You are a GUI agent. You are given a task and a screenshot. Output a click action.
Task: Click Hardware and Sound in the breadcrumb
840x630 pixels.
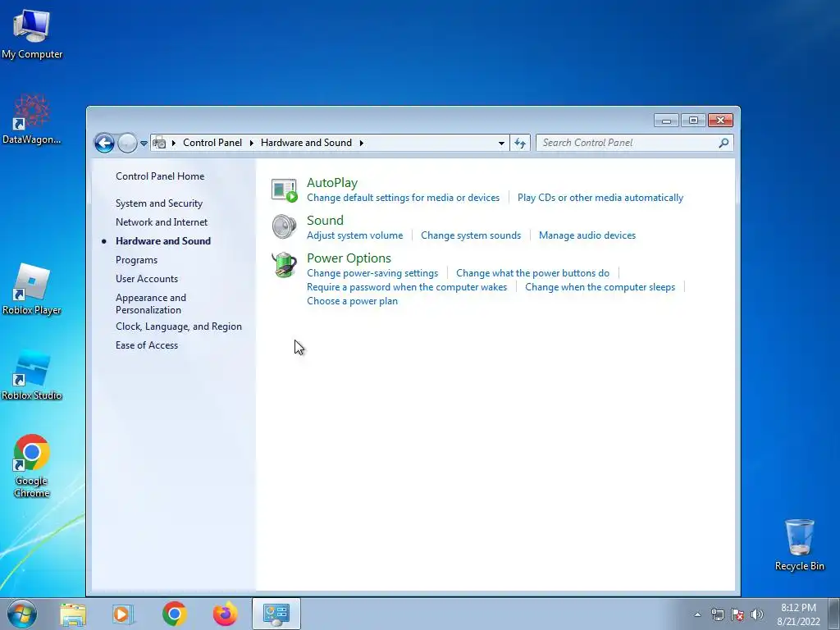tap(306, 143)
